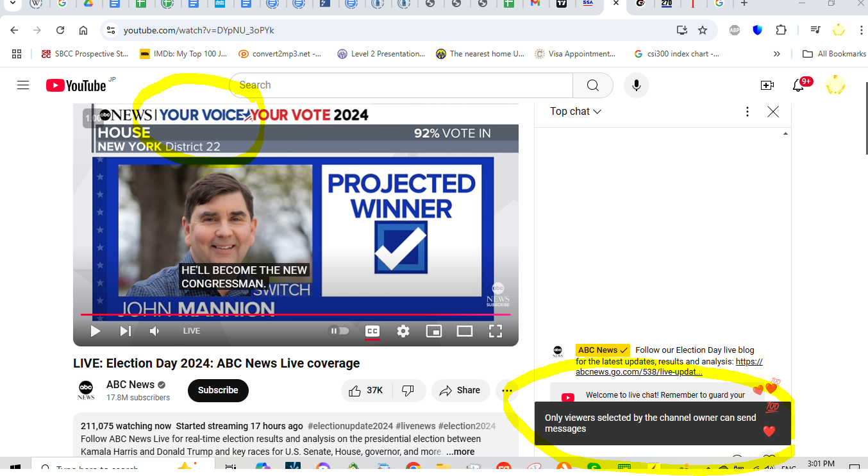Viewport: 868px width, 476px height.
Task: Like the video showing 37K
Action: pos(366,390)
